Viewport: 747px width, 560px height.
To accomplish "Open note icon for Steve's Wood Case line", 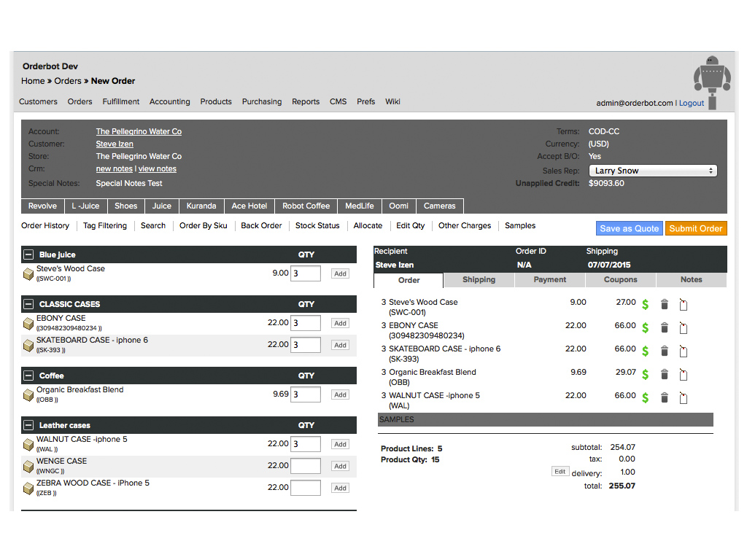I will (x=683, y=304).
